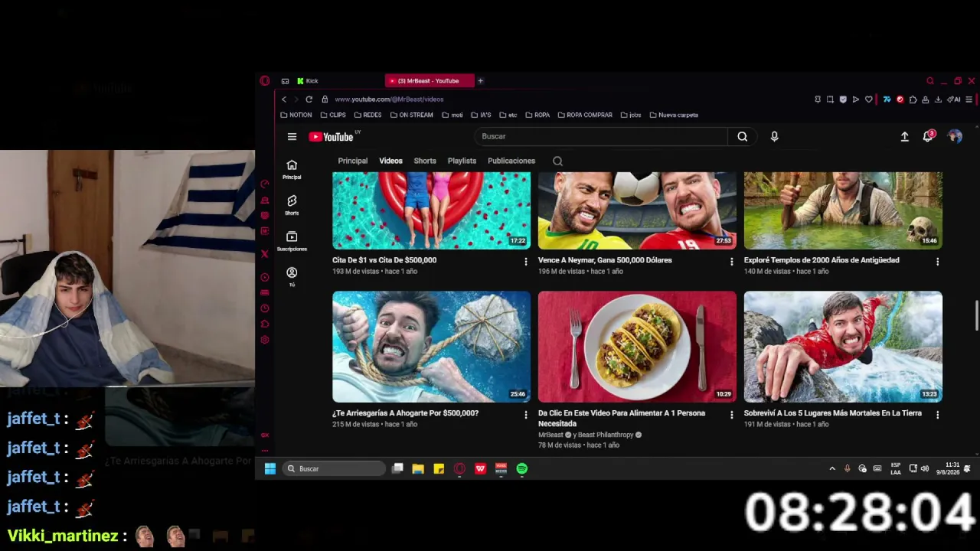Image resolution: width=980 pixels, height=551 pixels.
Task: Click the Windows taskbar Buscar search box
Action: click(333, 469)
